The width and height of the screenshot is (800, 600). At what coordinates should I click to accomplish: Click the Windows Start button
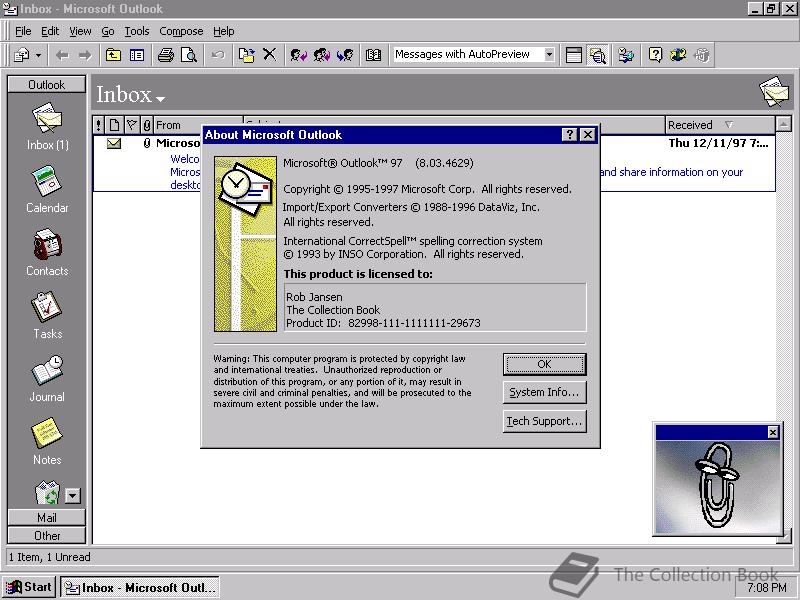click(x=29, y=587)
